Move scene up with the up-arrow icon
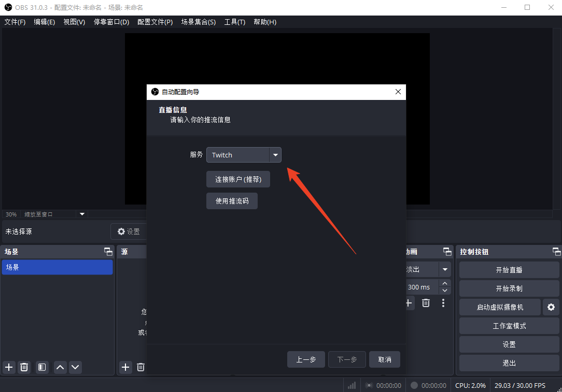The width and height of the screenshot is (562, 392). [x=60, y=367]
